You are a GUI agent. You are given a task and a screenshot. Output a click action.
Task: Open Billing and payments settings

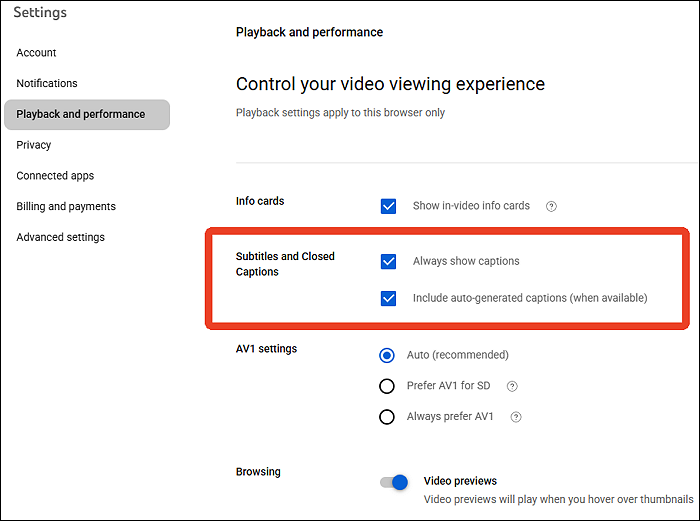[x=66, y=207]
